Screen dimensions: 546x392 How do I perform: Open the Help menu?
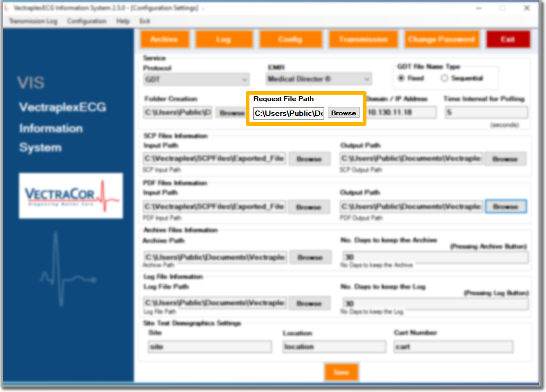coord(123,21)
